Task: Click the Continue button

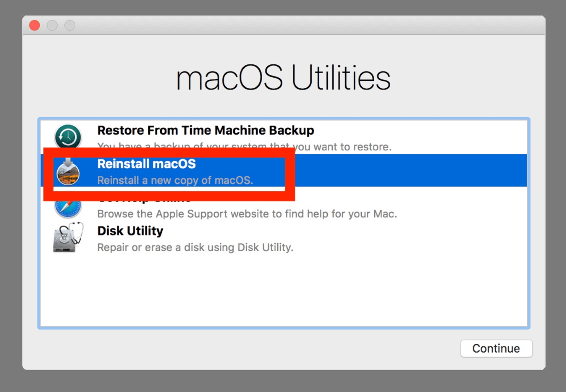Action: click(x=496, y=348)
